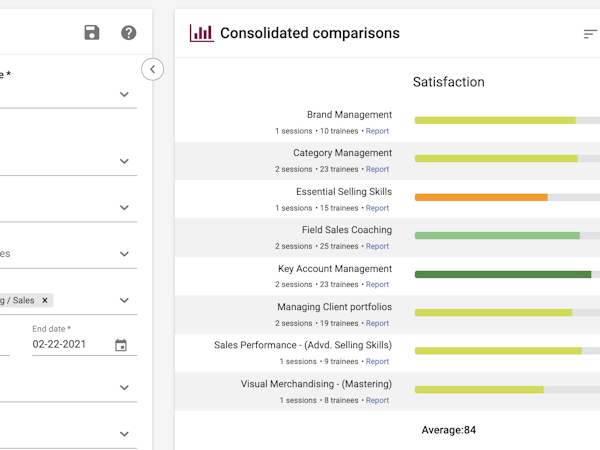
Task: Open the Managing Client portfolios report link
Action: [377, 323]
